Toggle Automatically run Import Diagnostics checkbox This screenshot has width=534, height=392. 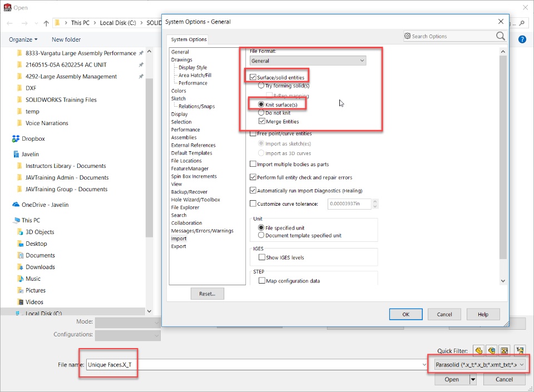pyautogui.click(x=253, y=190)
